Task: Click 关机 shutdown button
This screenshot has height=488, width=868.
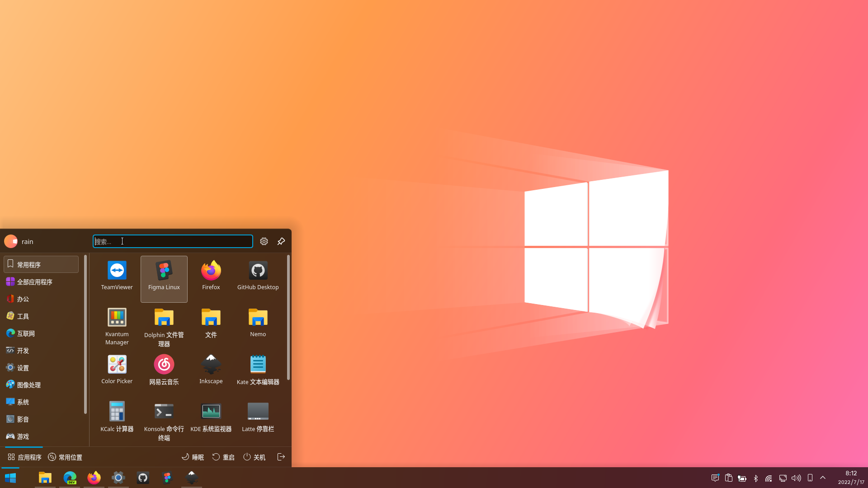Action: [x=254, y=457]
